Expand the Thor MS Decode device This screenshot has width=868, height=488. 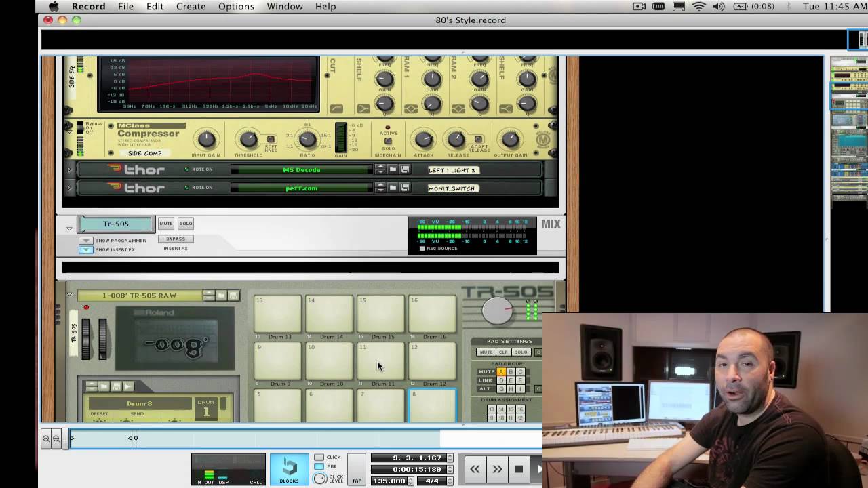(69, 169)
